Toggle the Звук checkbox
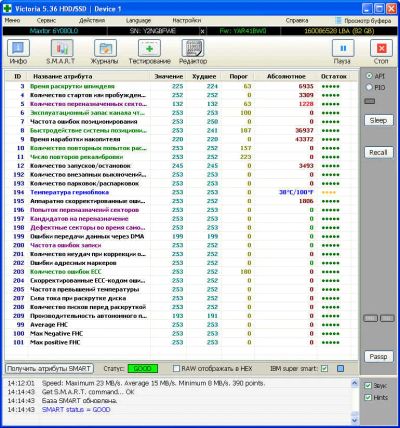This screenshot has width=400, height=428. click(x=368, y=386)
